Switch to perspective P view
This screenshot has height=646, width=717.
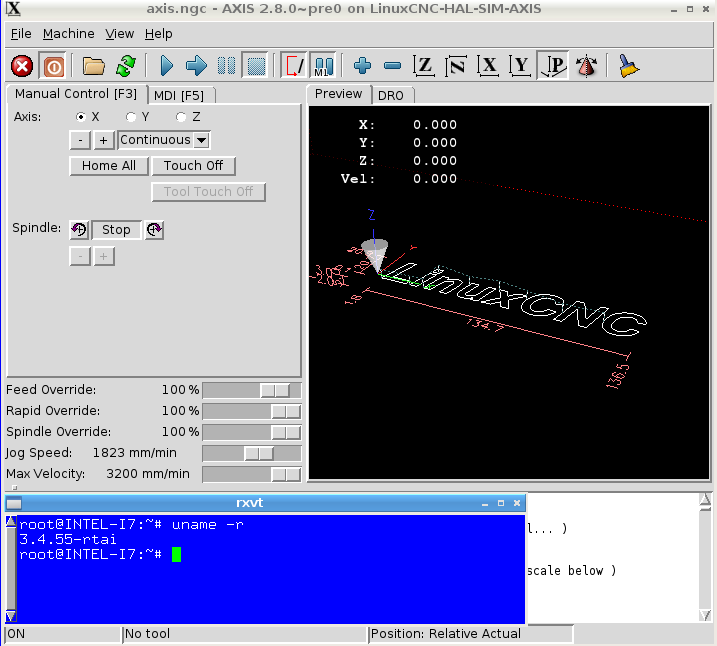(x=552, y=66)
